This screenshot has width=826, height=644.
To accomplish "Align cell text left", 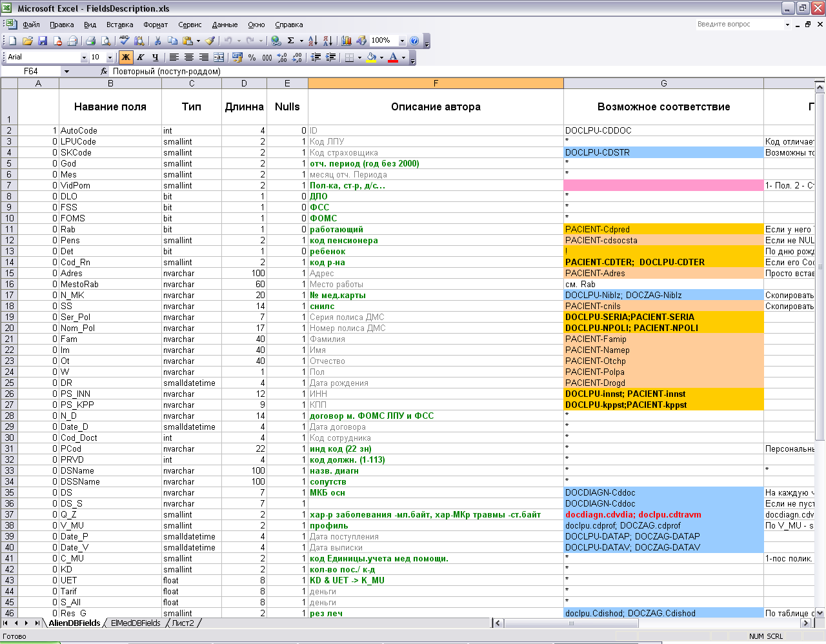I will click(x=174, y=57).
